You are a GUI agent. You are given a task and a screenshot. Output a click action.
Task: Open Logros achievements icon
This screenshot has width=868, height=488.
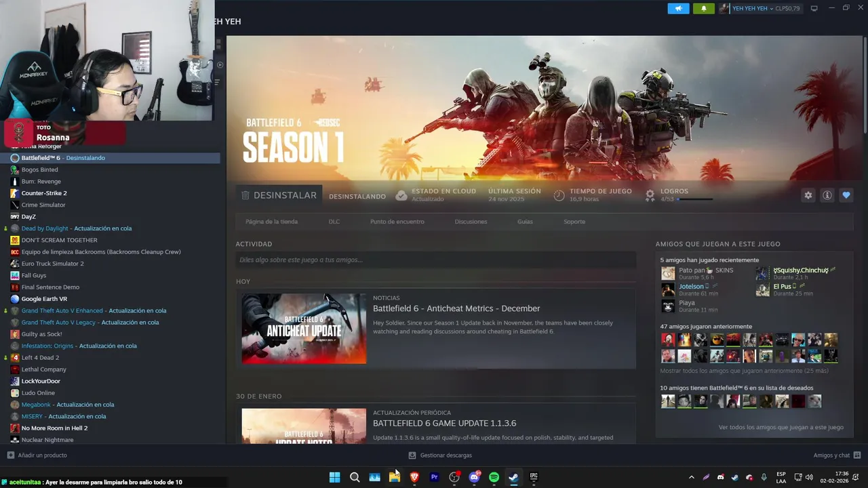click(x=650, y=195)
